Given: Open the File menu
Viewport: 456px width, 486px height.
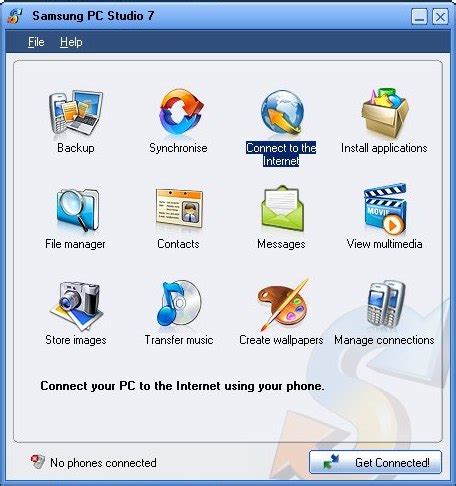Looking at the screenshot, I should pos(36,42).
